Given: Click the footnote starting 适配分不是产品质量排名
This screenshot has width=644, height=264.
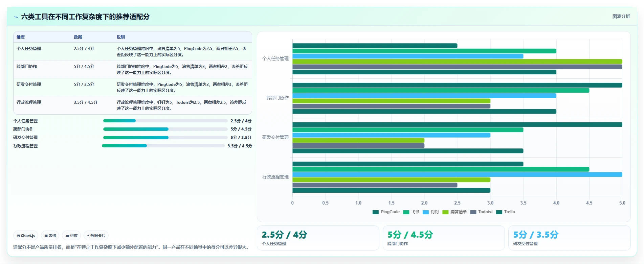Looking at the screenshot, I should pos(132,247).
